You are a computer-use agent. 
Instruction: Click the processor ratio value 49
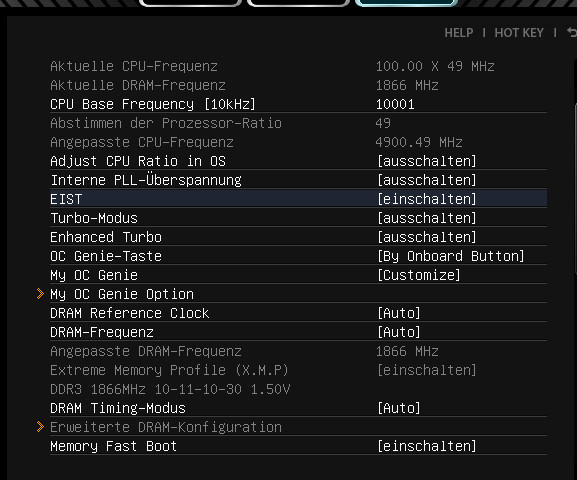[x=383, y=123]
